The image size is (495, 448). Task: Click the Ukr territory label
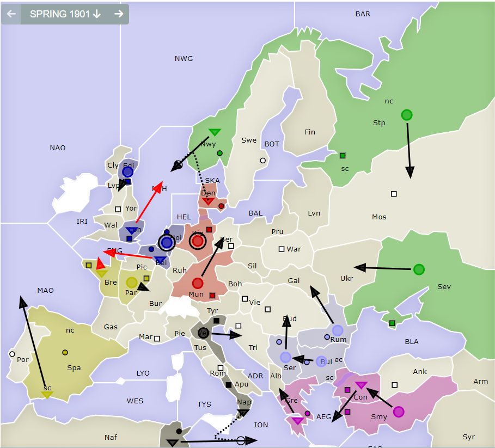347,278
